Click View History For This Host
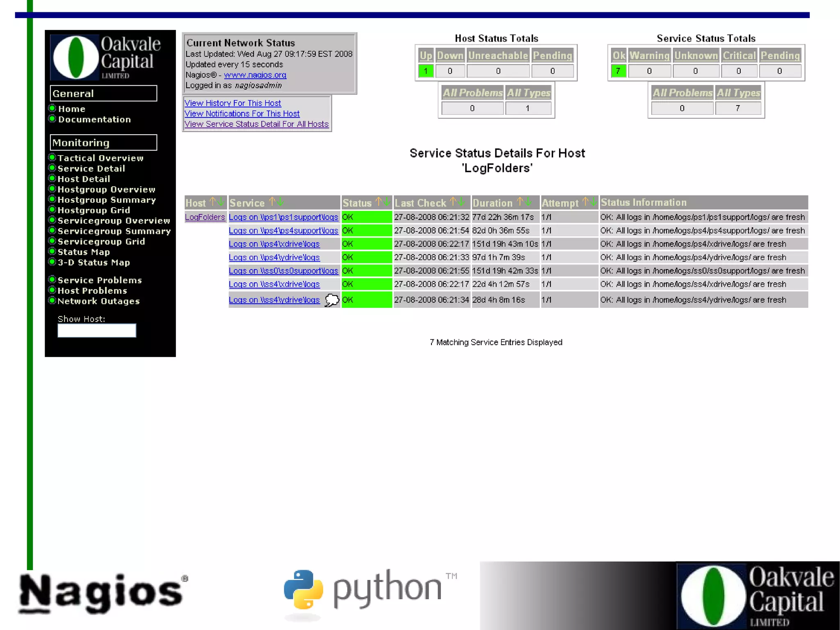 click(233, 103)
